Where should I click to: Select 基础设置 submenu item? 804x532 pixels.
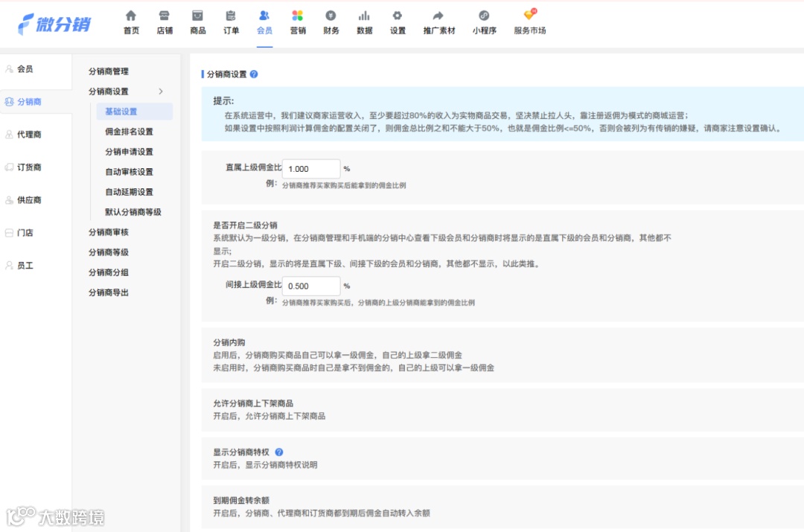tap(134, 111)
